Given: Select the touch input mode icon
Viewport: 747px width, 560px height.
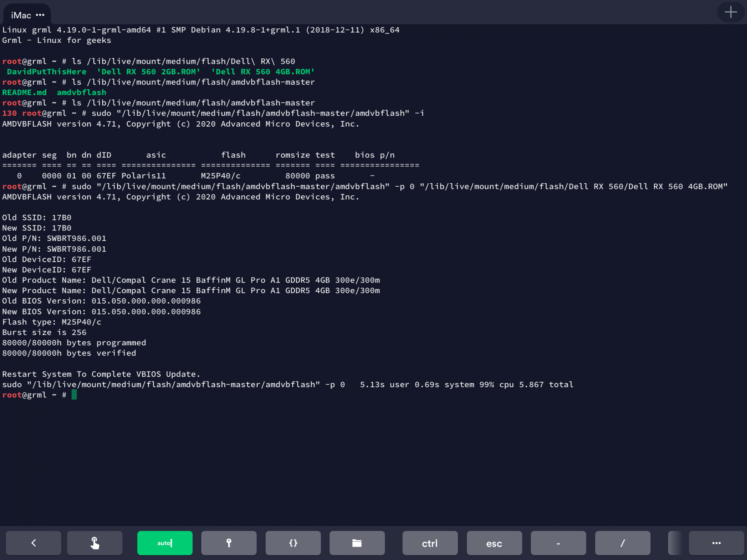Looking at the screenshot, I should click(x=94, y=543).
